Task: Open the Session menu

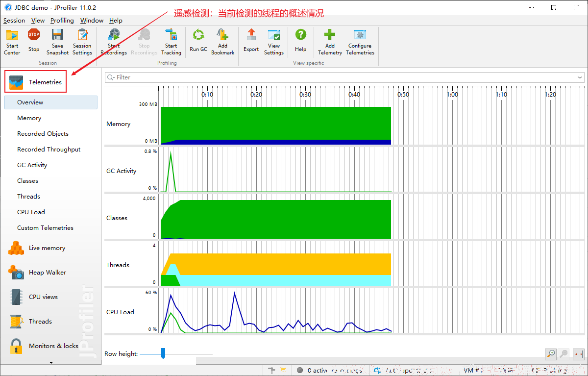Action: click(x=14, y=21)
